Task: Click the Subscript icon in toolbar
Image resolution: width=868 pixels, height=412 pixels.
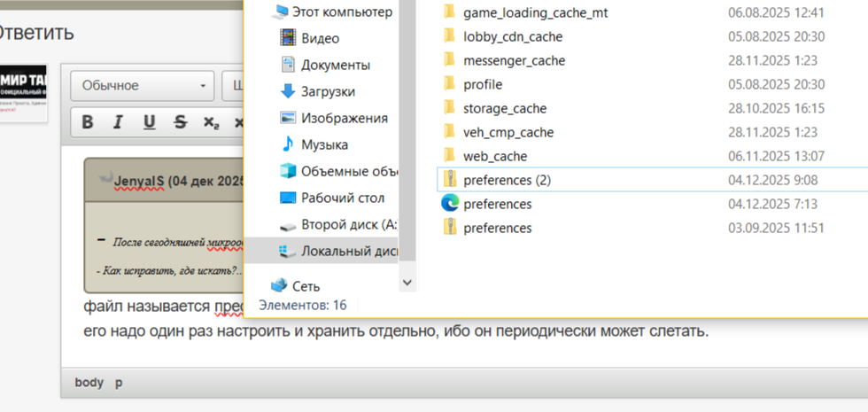Action: click(x=211, y=122)
